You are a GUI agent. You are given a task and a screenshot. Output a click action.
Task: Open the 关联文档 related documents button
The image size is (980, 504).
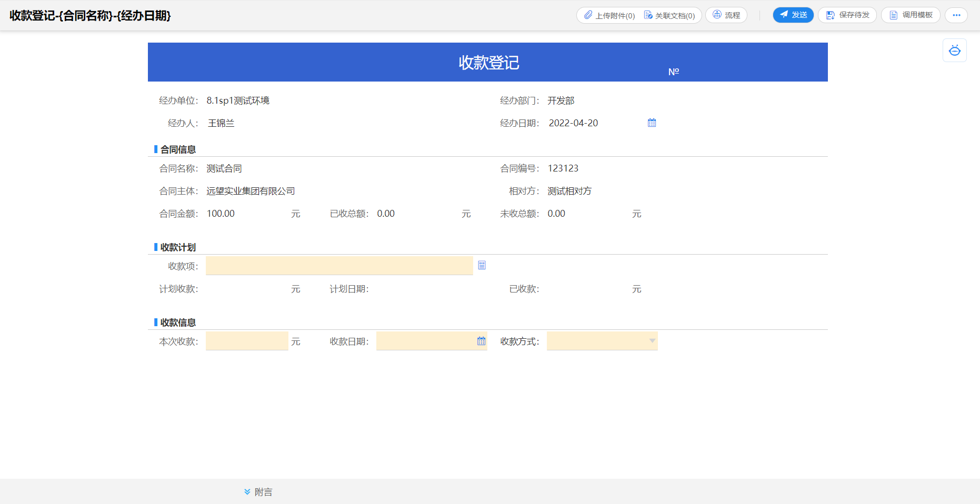tap(669, 15)
